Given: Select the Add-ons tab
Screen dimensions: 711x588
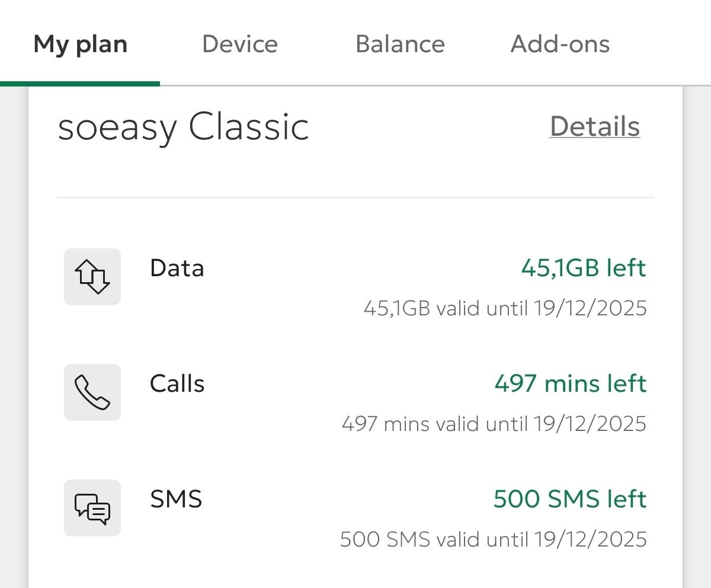Looking at the screenshot, I should click(x=560, y=44).
